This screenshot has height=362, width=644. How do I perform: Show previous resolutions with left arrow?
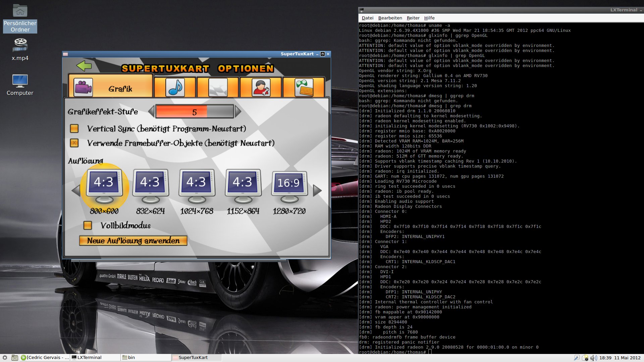[x=76, y=190]
